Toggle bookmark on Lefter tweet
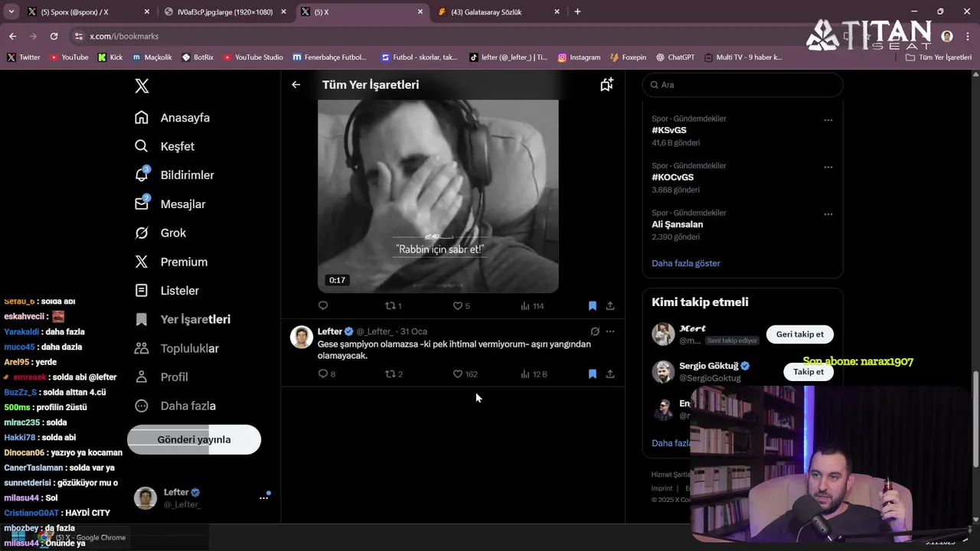The width and height of the screenshot is (980, 551). [592, 374]
